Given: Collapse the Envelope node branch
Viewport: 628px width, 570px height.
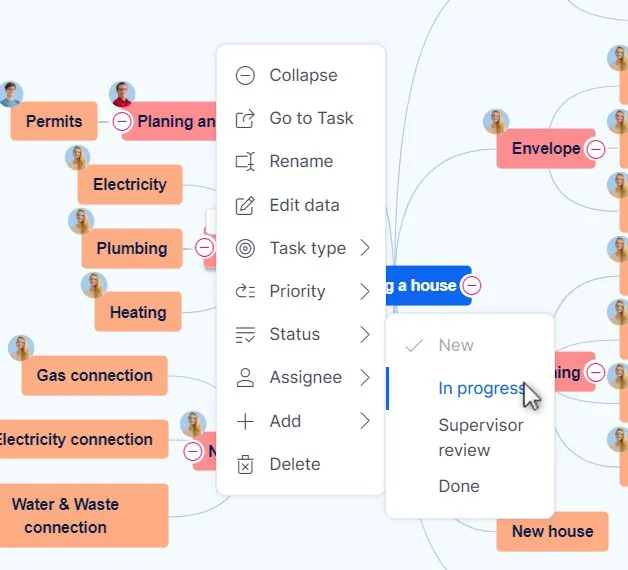Looking at the screenshot, I should (595, 149).
